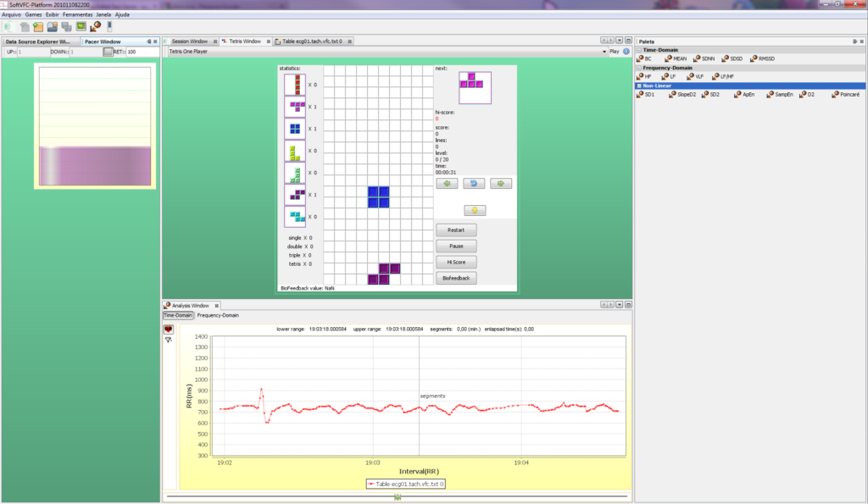Open the Ferramentas menu
Screen dimensions: 868x504
[76, 14]
